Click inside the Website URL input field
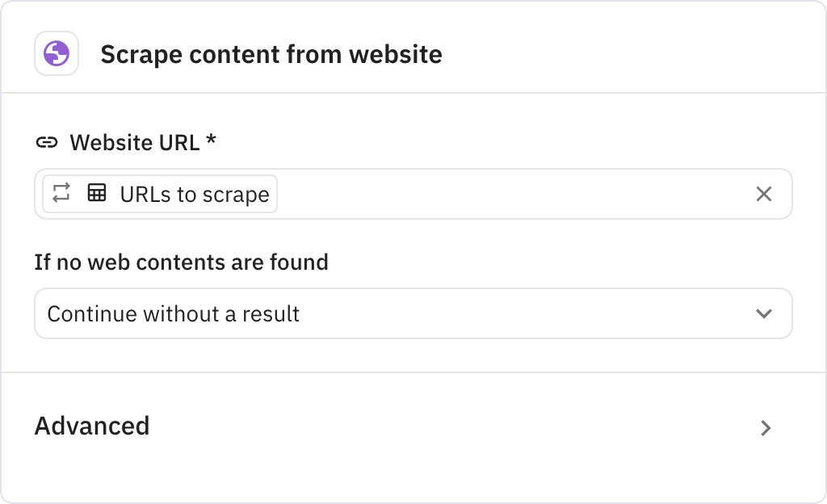The image size is (827, 504). click(x=485, y=194)
